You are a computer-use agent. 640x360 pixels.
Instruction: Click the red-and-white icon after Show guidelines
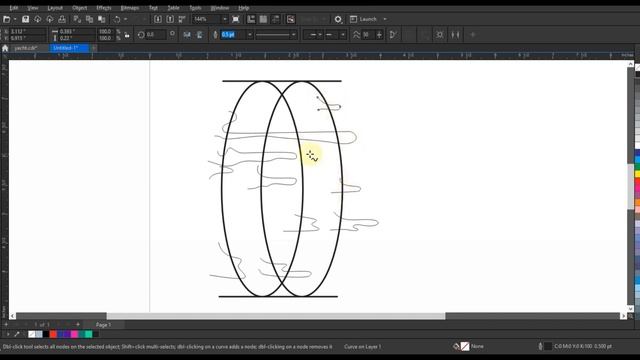coord(291,19)
